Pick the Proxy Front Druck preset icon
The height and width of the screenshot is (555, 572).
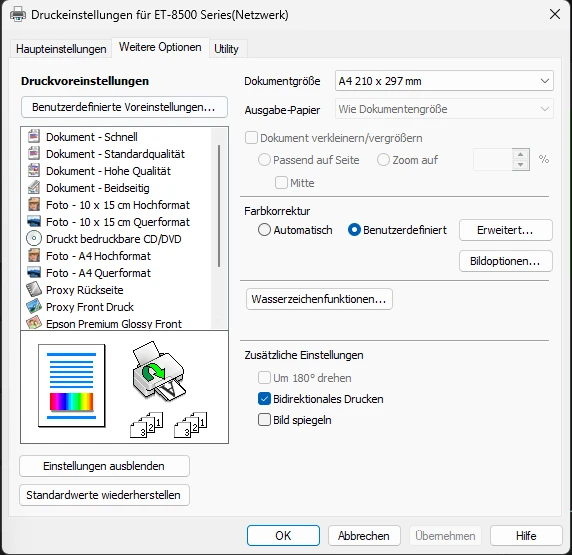point(34,307)
